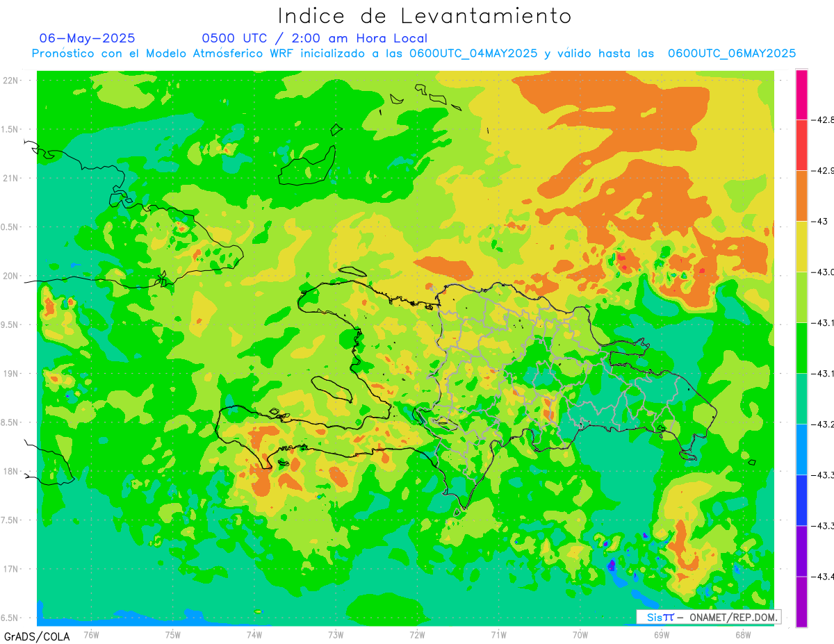
Task: Select the '-43.4' legend value
Action: (823, 576)
